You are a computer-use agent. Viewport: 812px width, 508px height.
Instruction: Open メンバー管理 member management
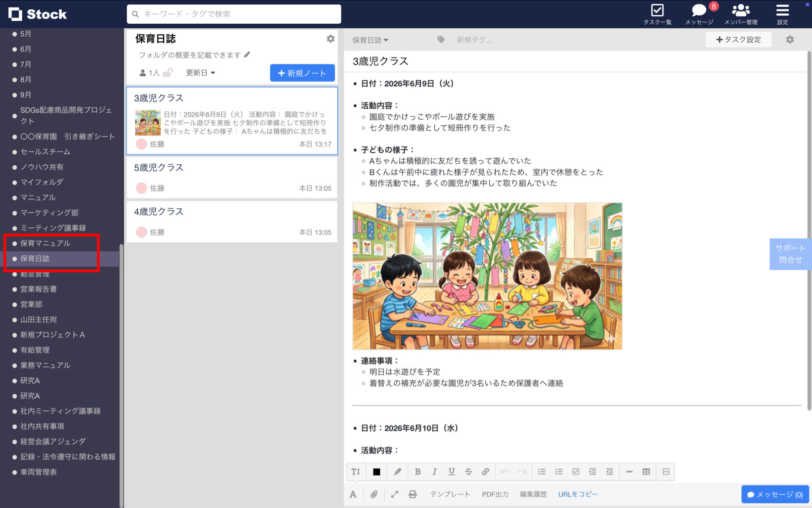741,14
